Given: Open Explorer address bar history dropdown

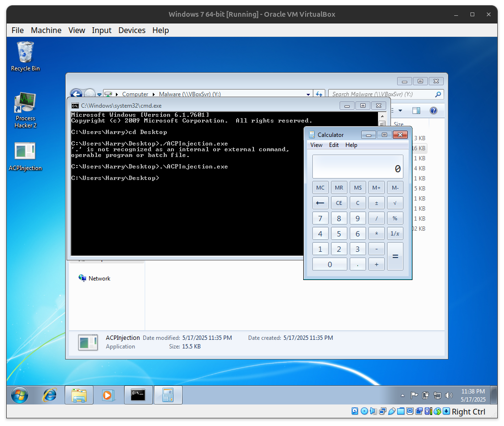Looking at the screenshot, I should click(308, 94).
